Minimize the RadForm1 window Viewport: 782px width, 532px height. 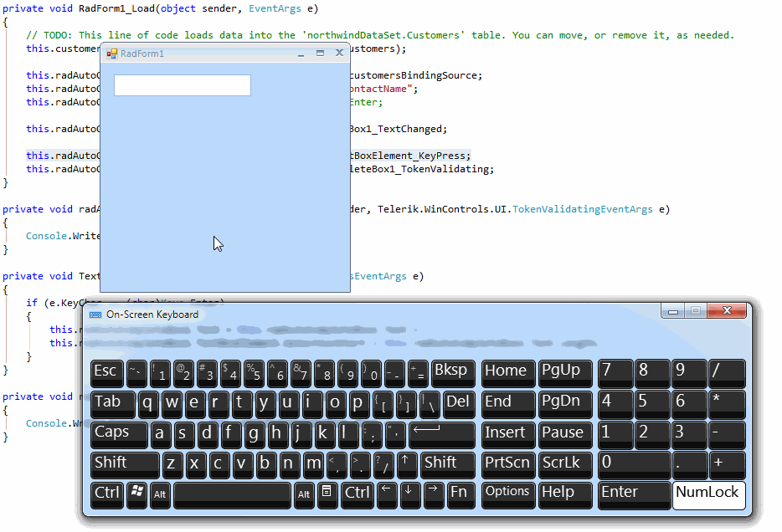(x=301, y=54)
